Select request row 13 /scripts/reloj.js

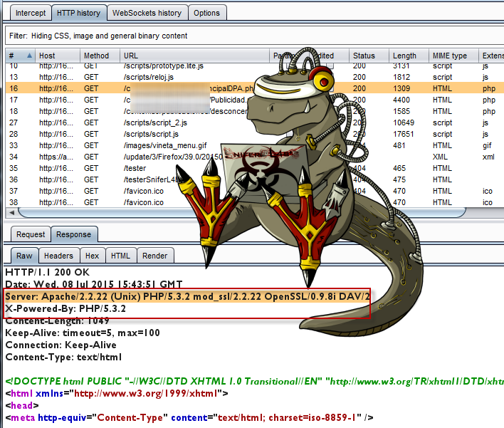(x=255, y=77)
